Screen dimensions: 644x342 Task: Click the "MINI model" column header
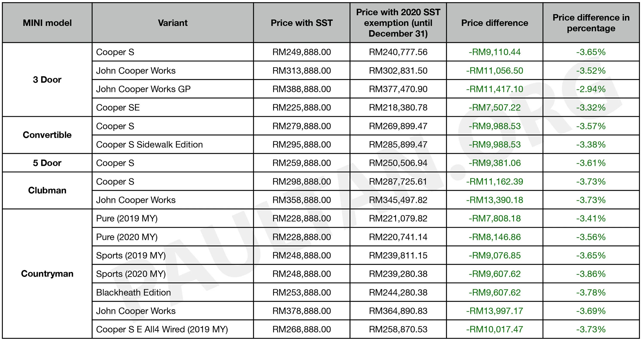pyautogui.click(x=47, y=23)
